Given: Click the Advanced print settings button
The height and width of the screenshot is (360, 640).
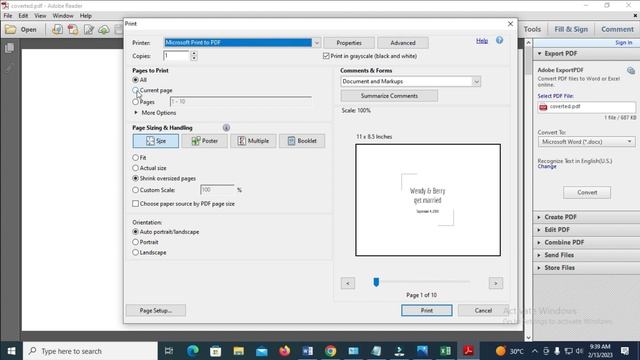Looking at the screenshot, I should (403, 43).
